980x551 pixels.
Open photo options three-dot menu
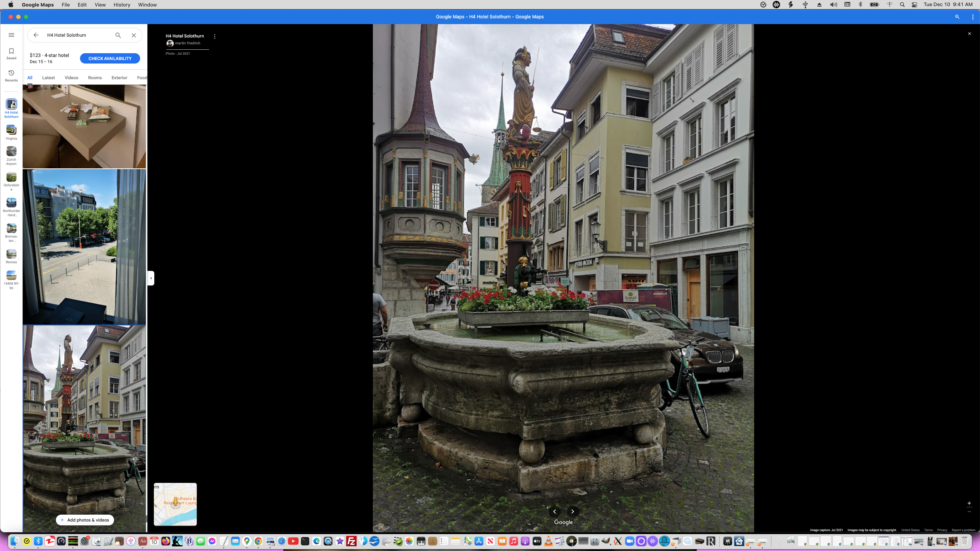pyautogui.click(x=214, y=37)
